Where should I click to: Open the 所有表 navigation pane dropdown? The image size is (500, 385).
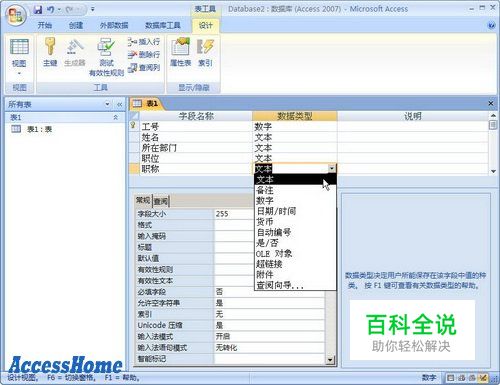tap(107, 104)
